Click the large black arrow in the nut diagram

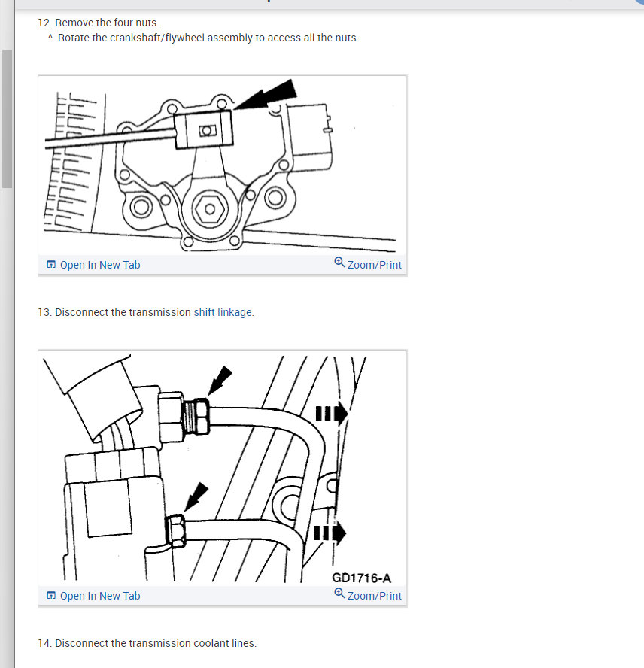(x=266, y=95)
